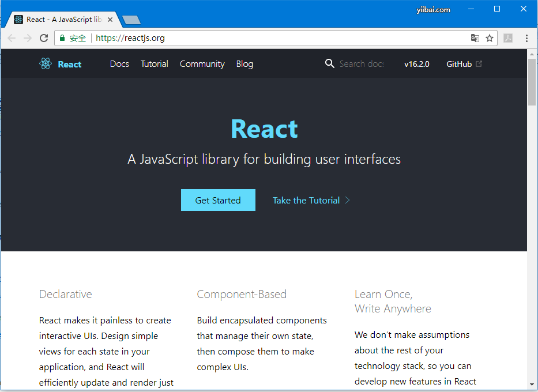Click the bookmark star icon
The width and height of the screenshot is (538, 392).
point(488,37)
